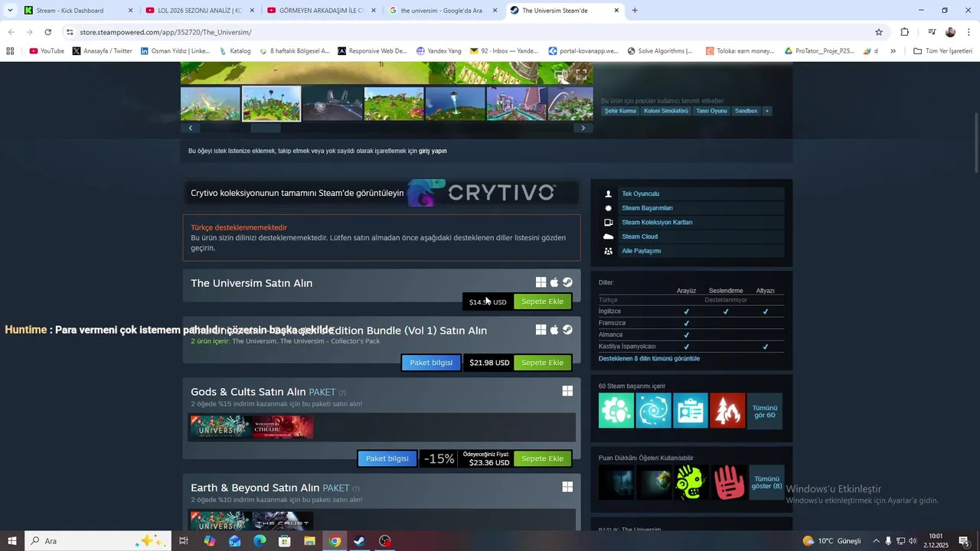Reload the Steam store page
Screen dimensions: 980x551
click(x=47, y=32)
